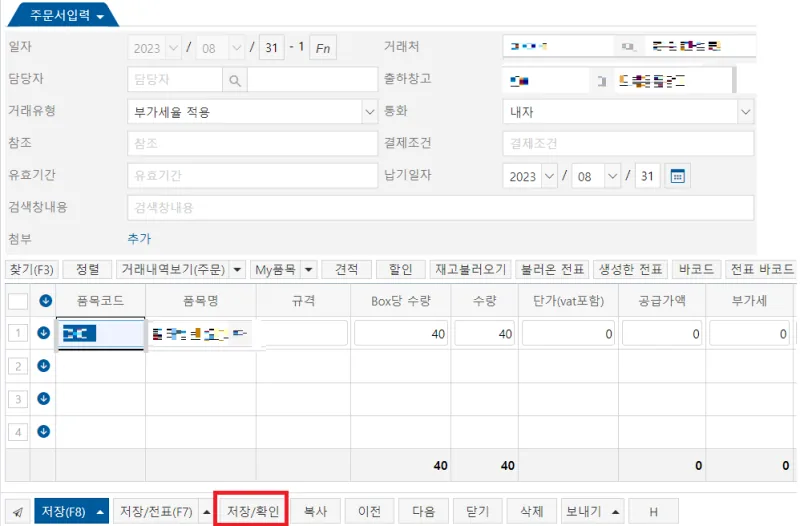Expand the 저장(F8) arrow options
This screenshot has width=800, height=526.
pyautogui.click(x=101, y=512)
